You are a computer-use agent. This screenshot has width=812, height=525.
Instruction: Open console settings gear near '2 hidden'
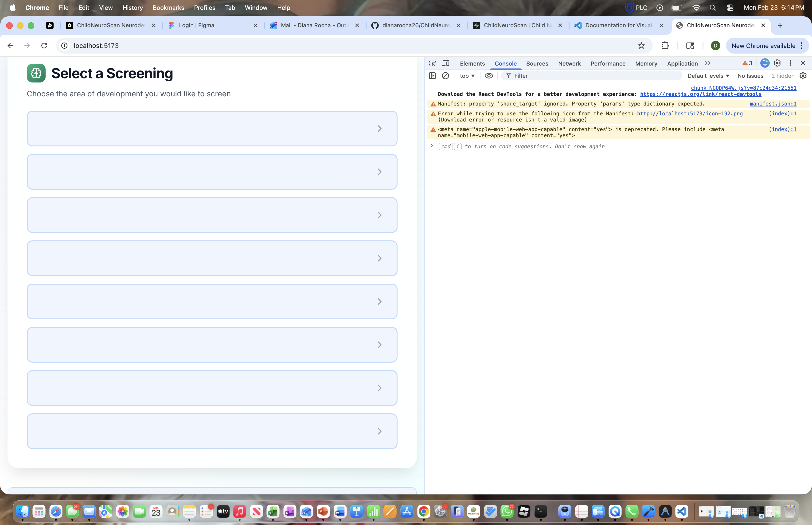coord(803,76)
